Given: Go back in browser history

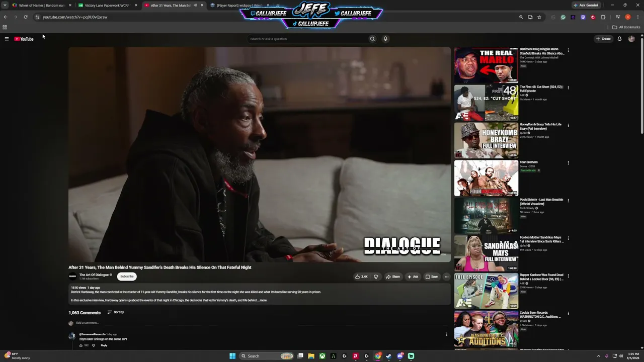Looking at the screenshot, I should click(6, 17).
